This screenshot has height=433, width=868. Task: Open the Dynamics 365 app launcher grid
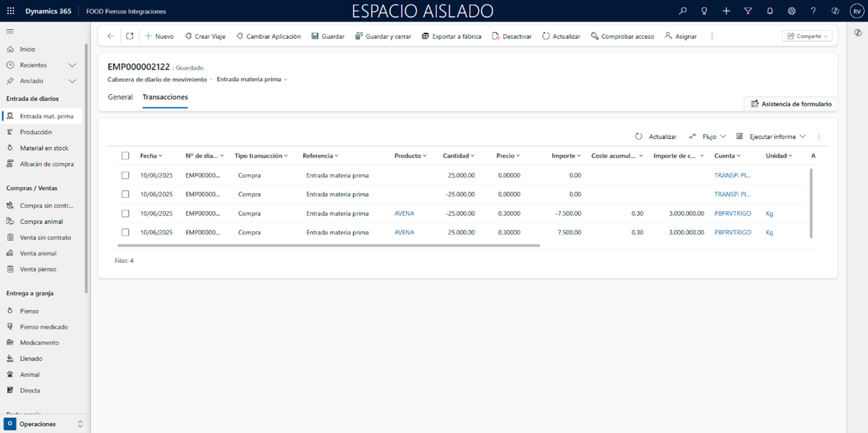pos(11,11)
